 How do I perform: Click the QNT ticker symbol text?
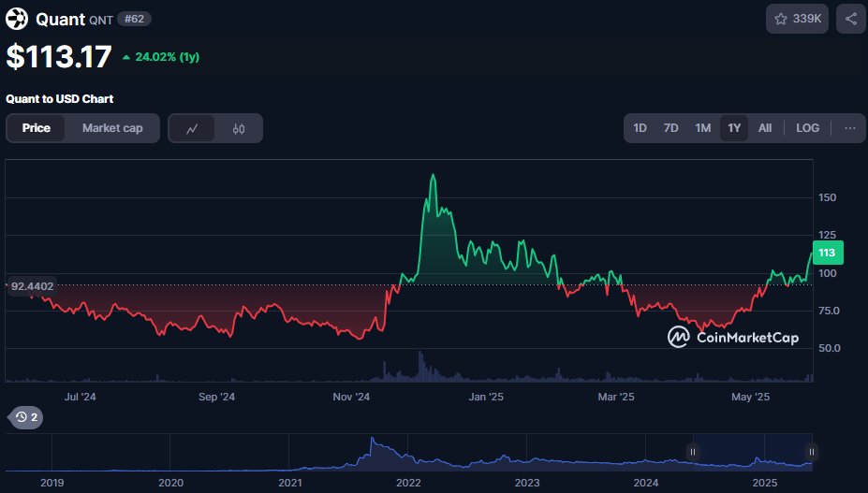tap(101, 21)
